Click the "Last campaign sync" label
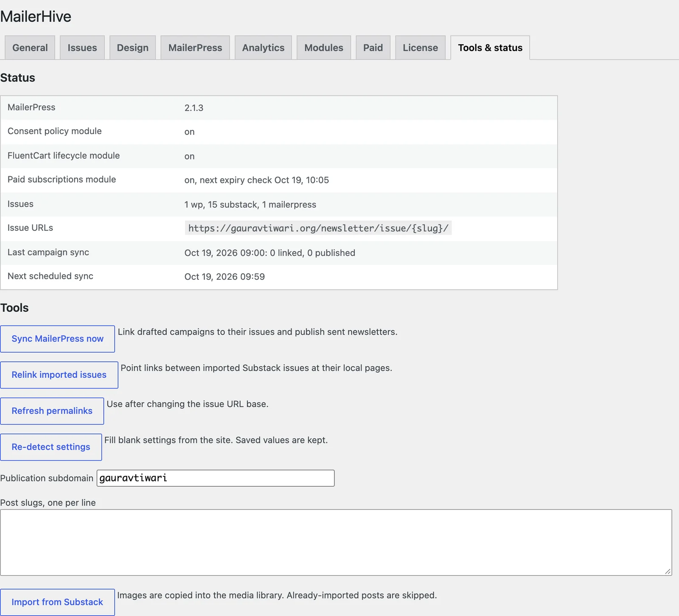This screenshot has height=616, width=679. tap(48, 252)
